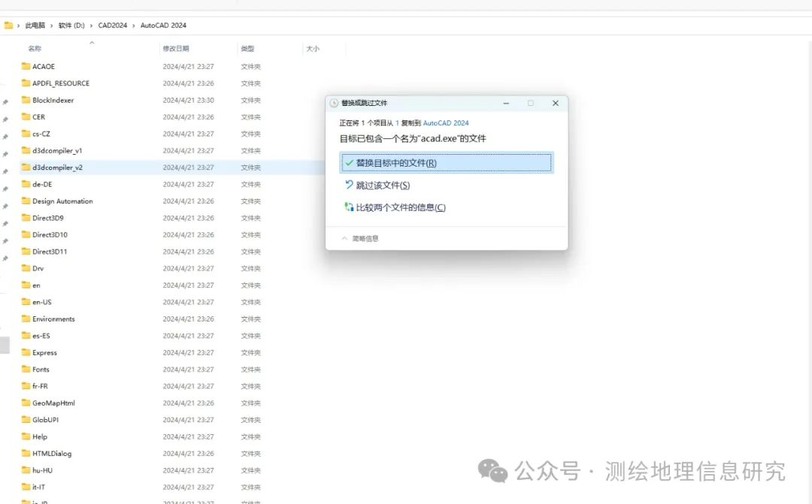Click the hu-HU folder name
Image resolution: width=812 pixels, height=504 pixels.
click(x=42, y=470)
